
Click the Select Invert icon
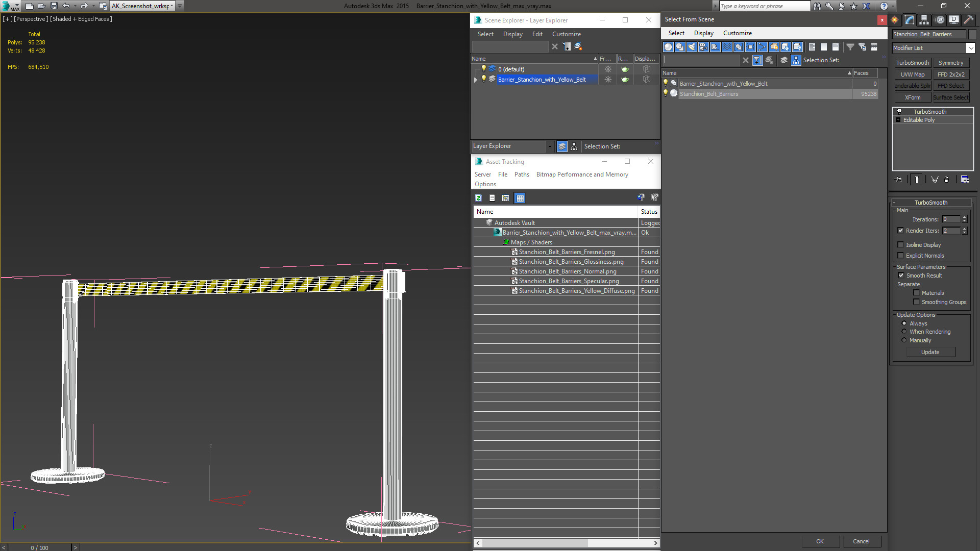pyautogui.click(x=836, y=47)
